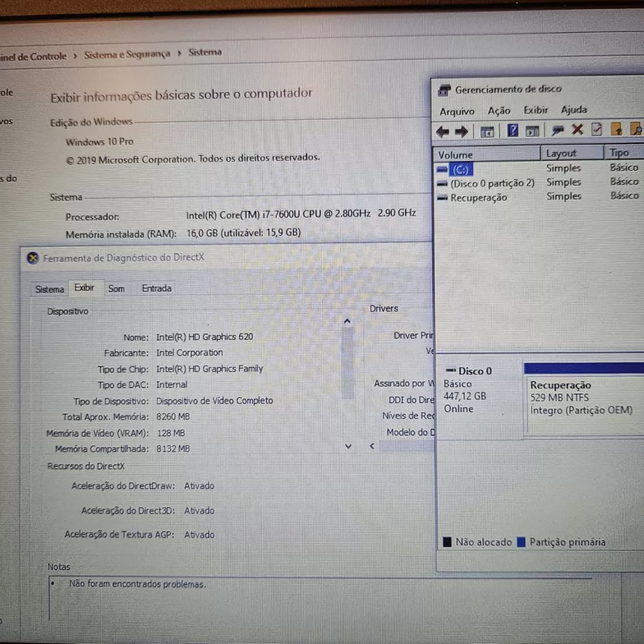Click the Forward navigation arrow in Disk Management
Screen dimensions: 644x644
tap(460, 131)
